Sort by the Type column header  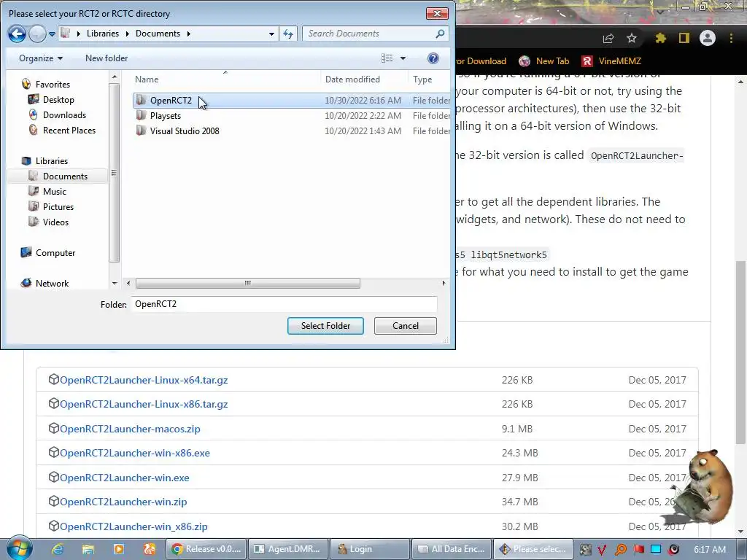point(429,79)
